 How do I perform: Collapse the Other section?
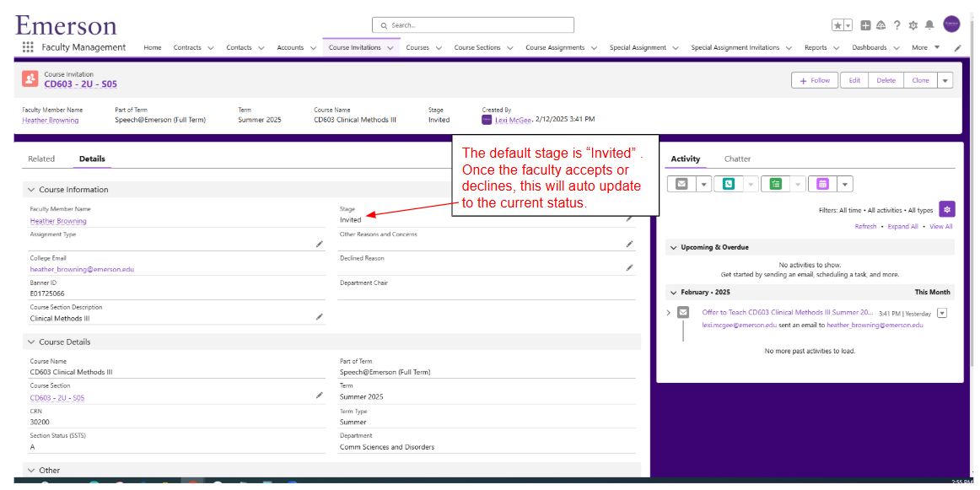[x=30, y=470]
